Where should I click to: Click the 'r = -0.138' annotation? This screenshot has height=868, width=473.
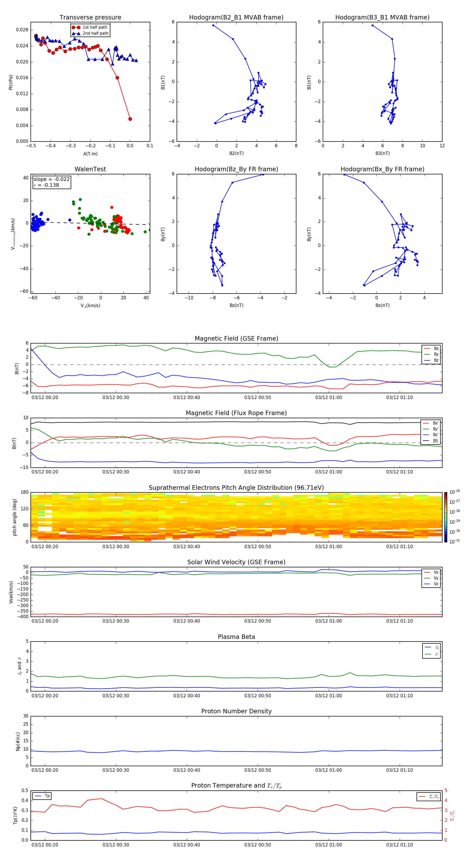[x=47, y=185]
